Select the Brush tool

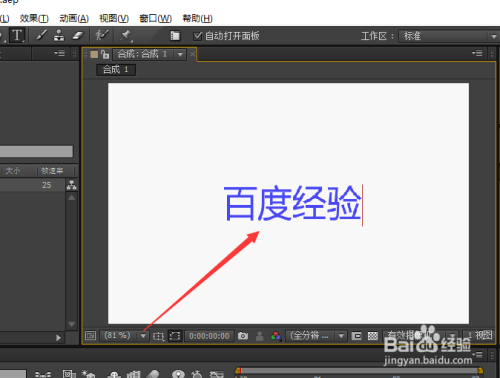[42, 35]
